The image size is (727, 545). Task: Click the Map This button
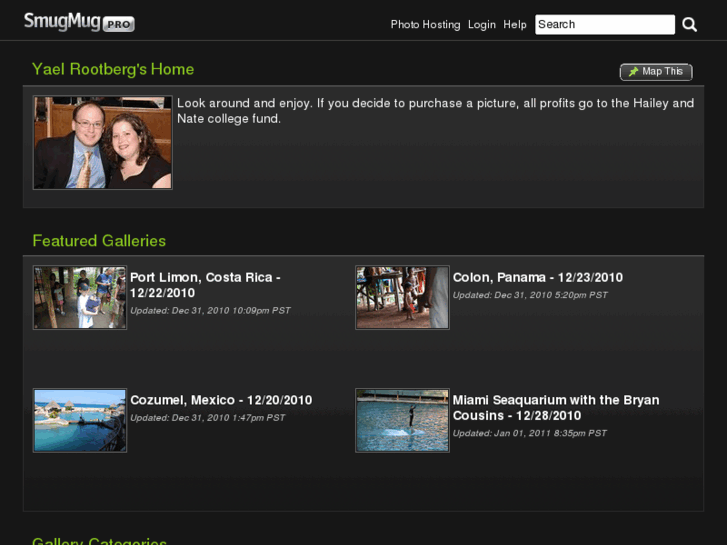(656, 72)
